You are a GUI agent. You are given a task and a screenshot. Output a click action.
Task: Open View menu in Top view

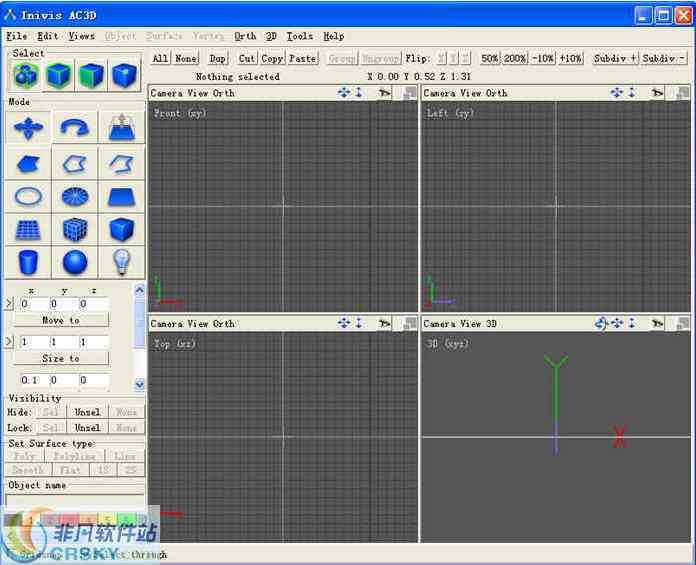198,324
